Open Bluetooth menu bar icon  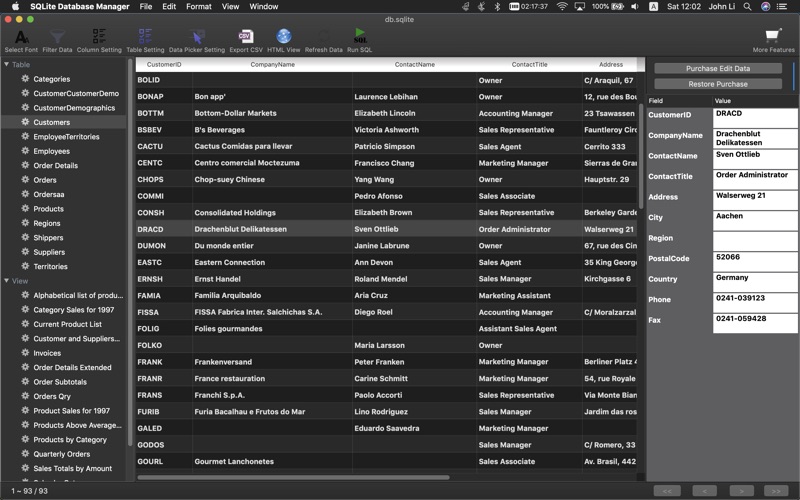coord(497,7)
